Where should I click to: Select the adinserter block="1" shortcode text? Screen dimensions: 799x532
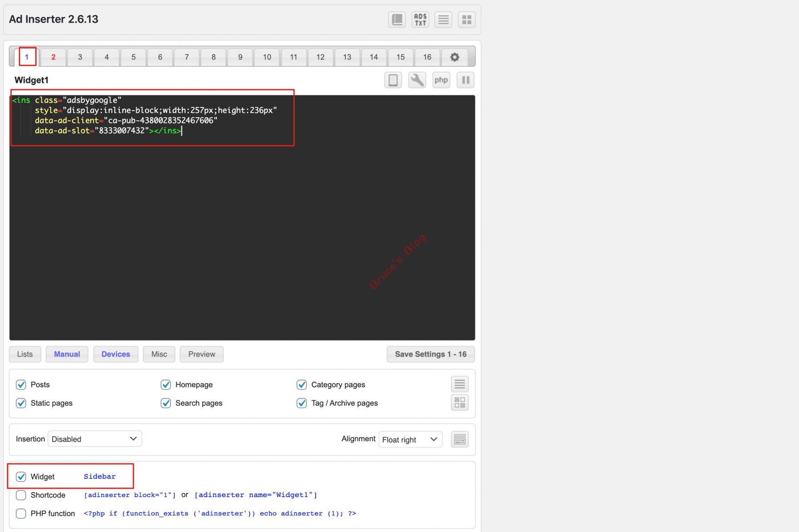pos(130,495)
